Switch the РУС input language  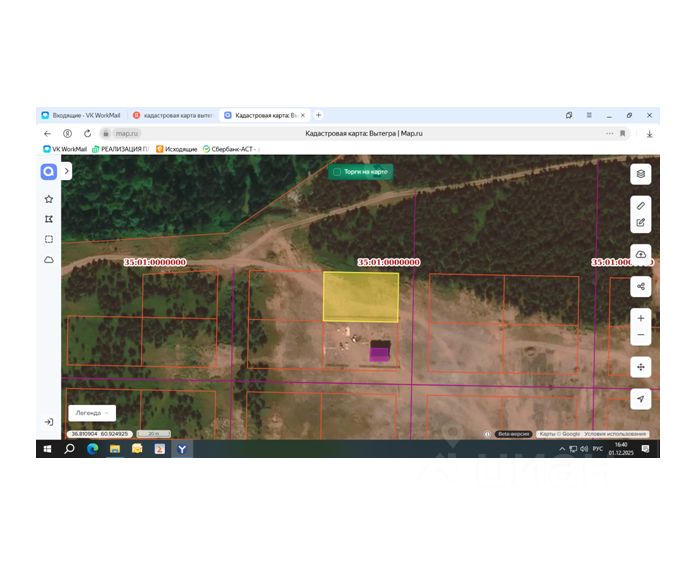coord(598,449)
